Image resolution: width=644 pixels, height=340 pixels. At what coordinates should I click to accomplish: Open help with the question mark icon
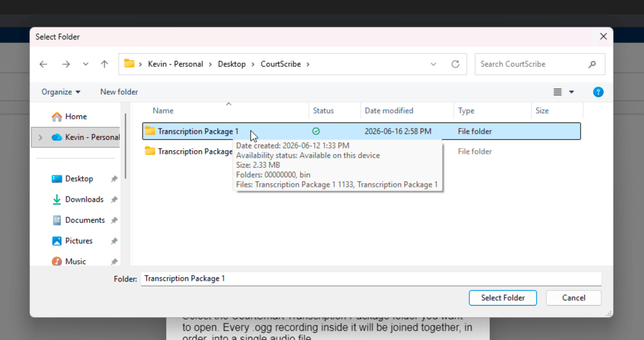coord(598,92)
